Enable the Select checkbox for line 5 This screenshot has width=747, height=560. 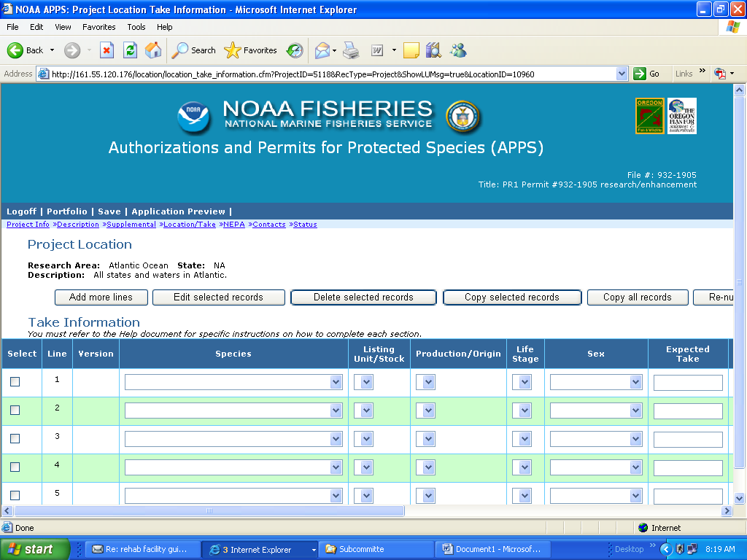15,496
